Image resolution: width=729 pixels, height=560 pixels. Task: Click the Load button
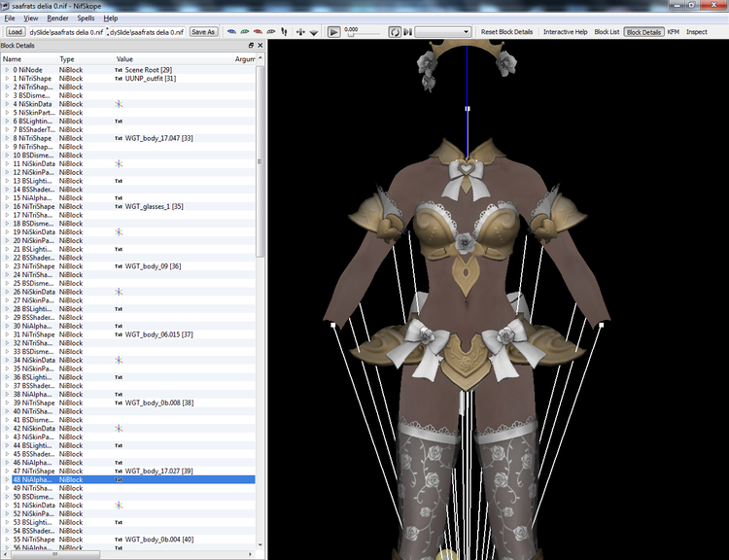pos(15,32)
